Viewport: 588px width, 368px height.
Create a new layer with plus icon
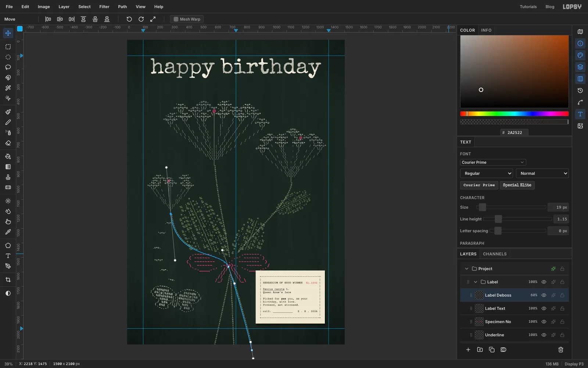coord(468,350)
